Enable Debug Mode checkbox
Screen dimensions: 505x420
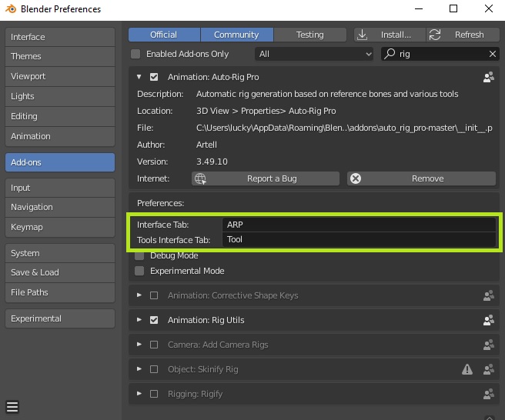(139, 255)
